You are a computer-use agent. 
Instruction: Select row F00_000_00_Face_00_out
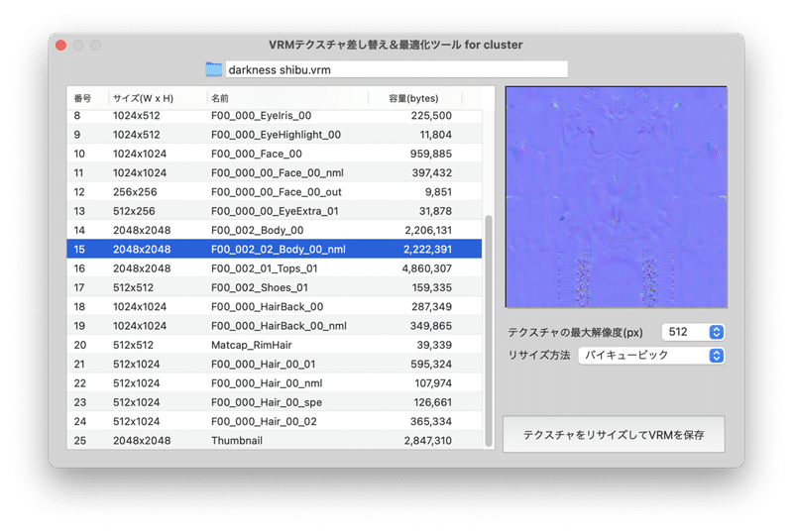[x=275, y=192]
